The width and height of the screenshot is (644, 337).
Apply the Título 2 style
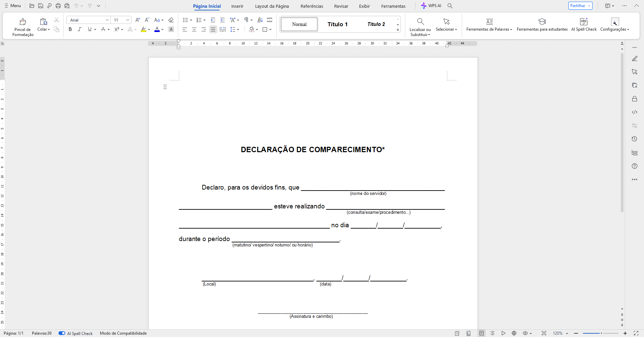(376, 24)
